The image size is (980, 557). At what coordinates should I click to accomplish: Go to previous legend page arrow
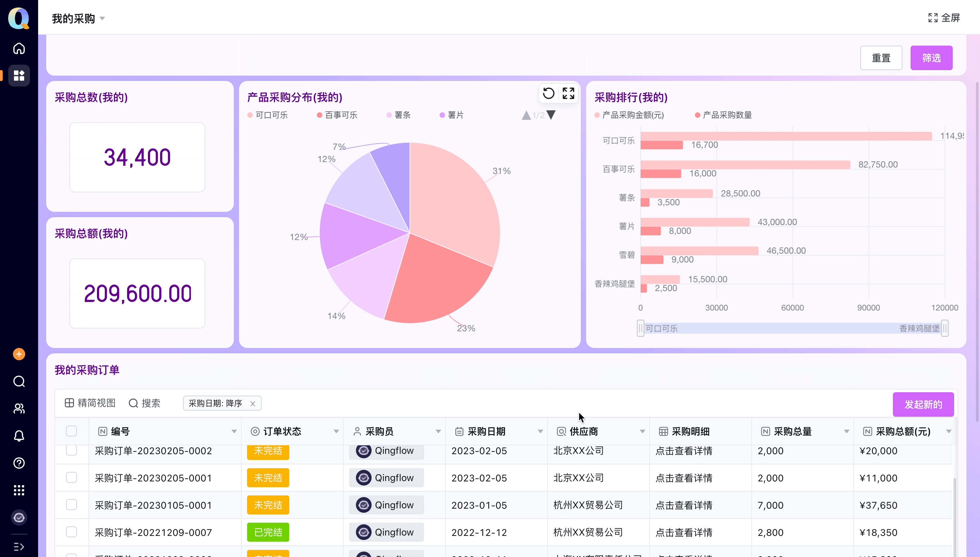pos(526,115)
